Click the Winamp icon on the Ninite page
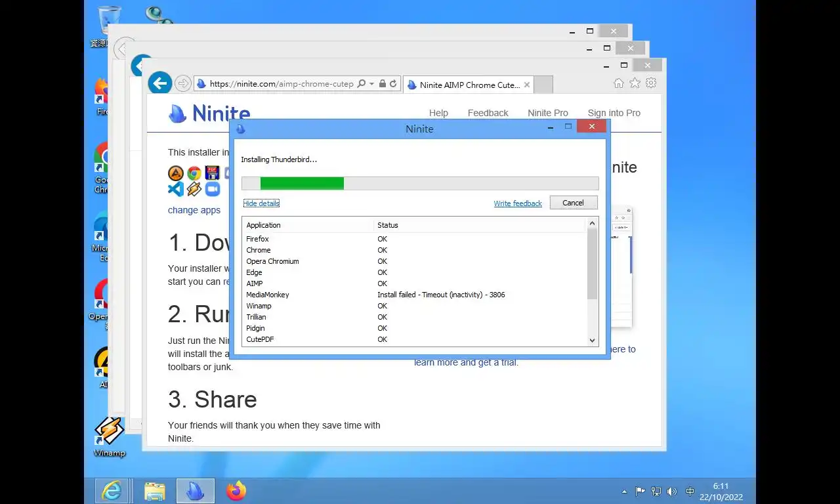This screenshot has height=504, width=840. click(194, 189)
